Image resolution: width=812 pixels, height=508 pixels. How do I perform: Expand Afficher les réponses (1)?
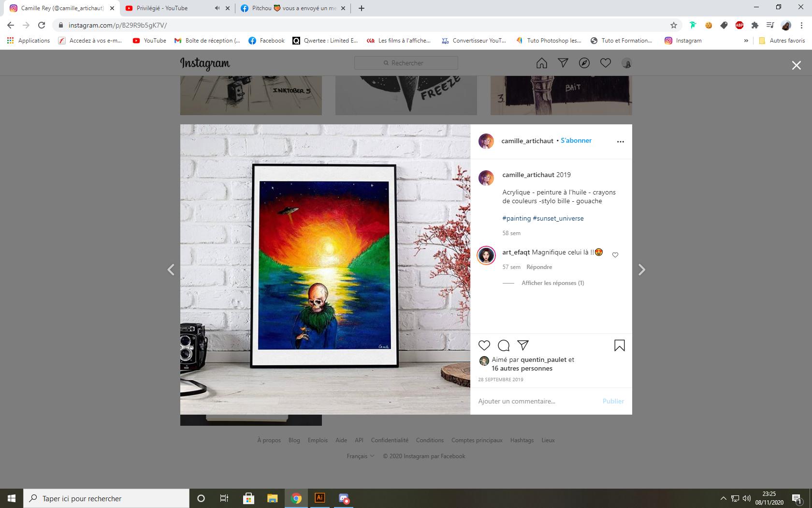[x=553, y=283]
